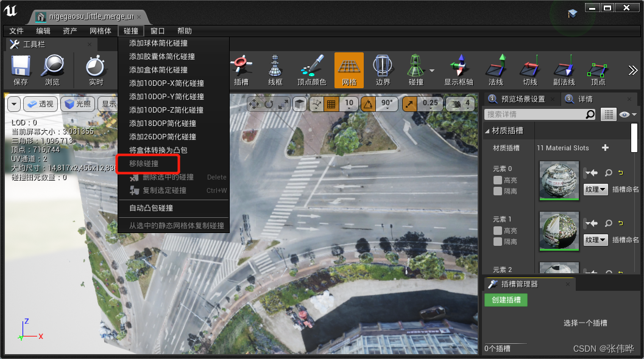This screenshot has width=644, height=359.
Task: Open the 纹理 dropdown for 元素 0
Action: coord(595,189)
